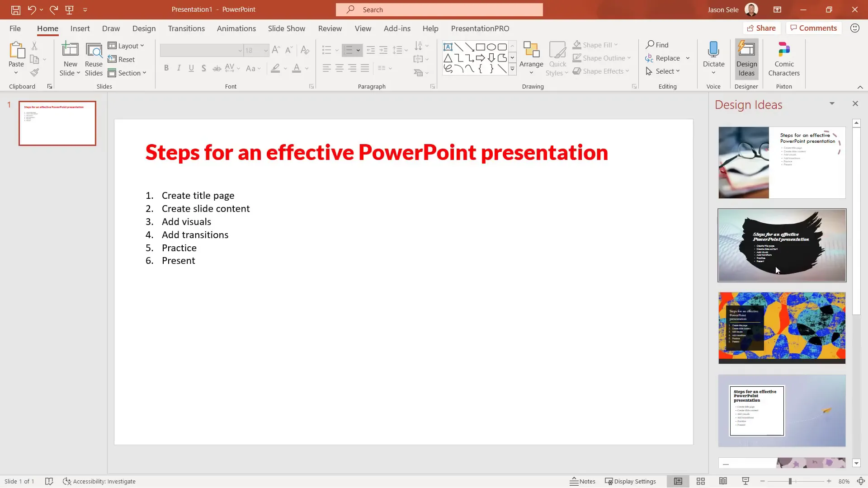Viewport: 868px width, 488px height.
Task: Click the Share button
Action: point(761,28)
